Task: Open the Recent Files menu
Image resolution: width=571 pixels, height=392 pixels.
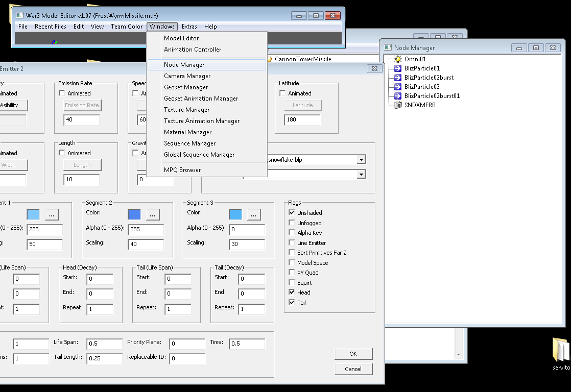Action: click(x=51, y=27)
